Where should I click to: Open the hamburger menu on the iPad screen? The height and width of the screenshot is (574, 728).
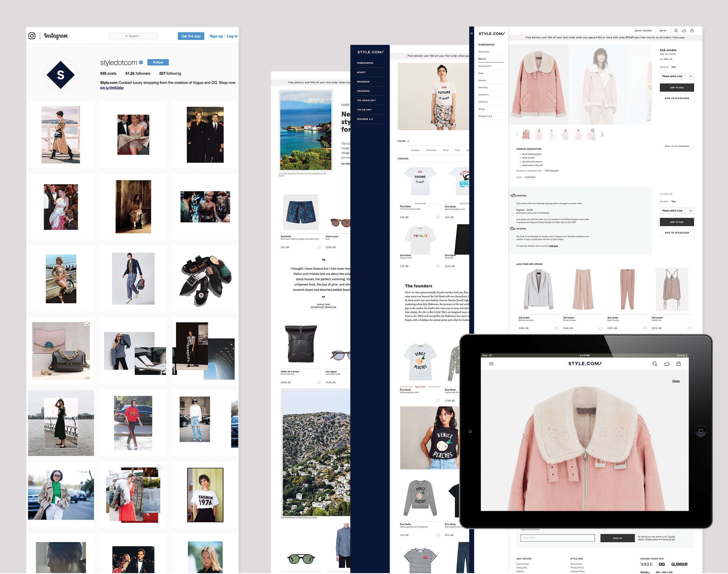(x=491, y=364)
